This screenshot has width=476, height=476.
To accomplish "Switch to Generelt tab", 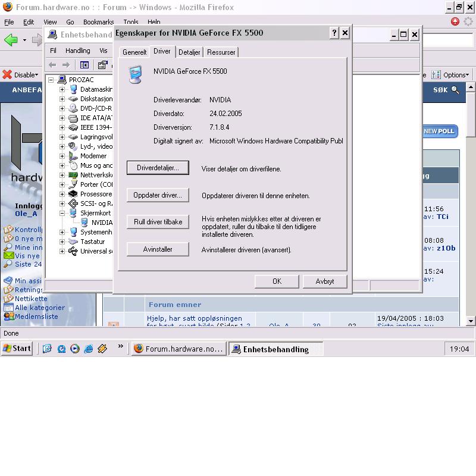I will point(134,52).
